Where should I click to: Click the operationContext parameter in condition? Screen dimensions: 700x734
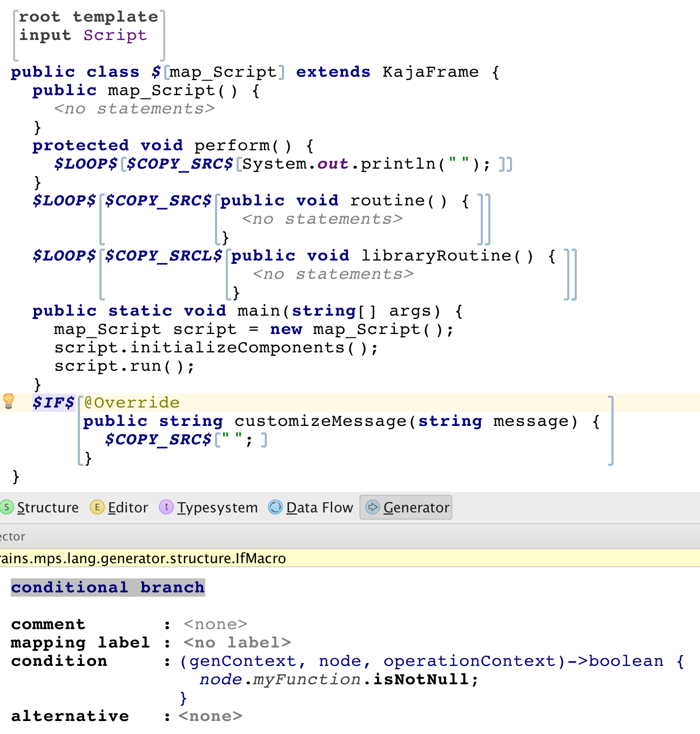[469, 661]
